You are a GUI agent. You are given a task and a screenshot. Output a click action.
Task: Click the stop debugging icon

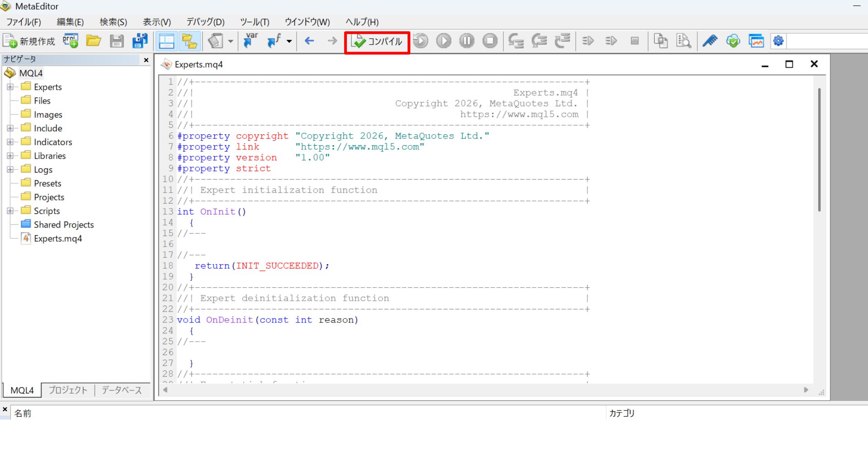[x=490, y=41]
